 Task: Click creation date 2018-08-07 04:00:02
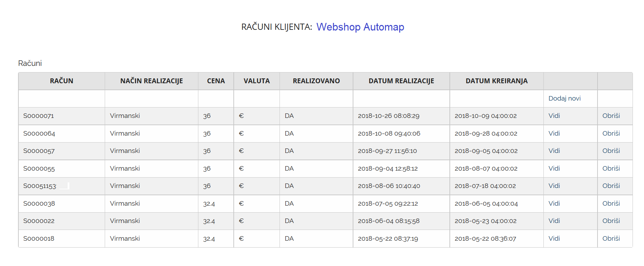(486, 169)
